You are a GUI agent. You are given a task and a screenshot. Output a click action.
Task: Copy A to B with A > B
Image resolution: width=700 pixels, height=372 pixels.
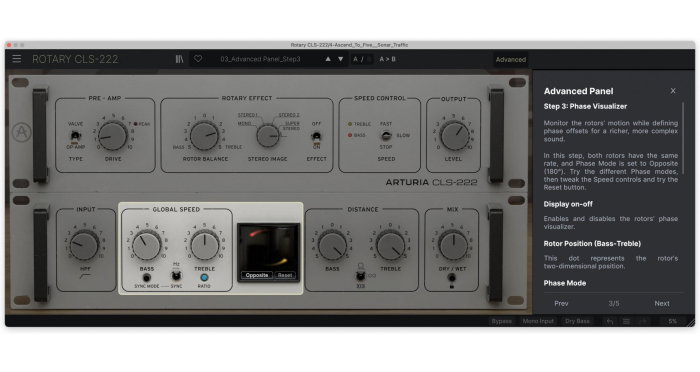[388, 59]
